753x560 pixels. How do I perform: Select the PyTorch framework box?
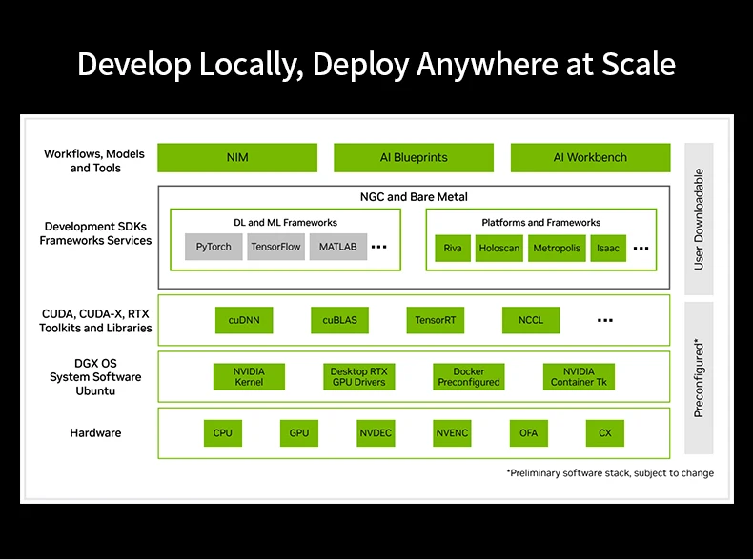(x=214, y=247)
